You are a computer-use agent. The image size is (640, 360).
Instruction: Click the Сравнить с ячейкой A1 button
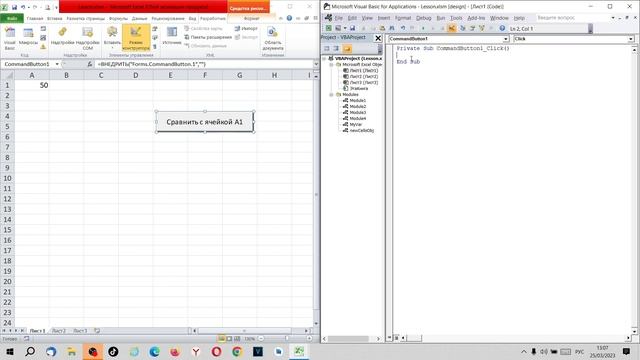tap(204, 122)
